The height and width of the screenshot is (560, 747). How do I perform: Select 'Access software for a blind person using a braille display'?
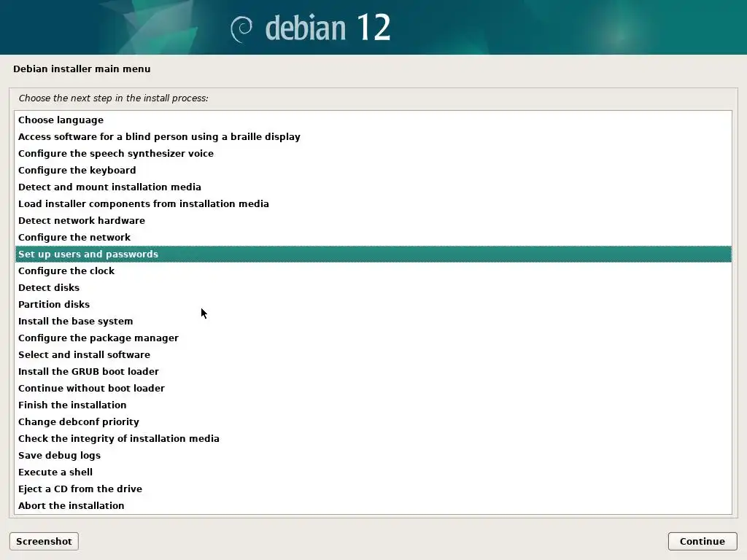[373, 136]
